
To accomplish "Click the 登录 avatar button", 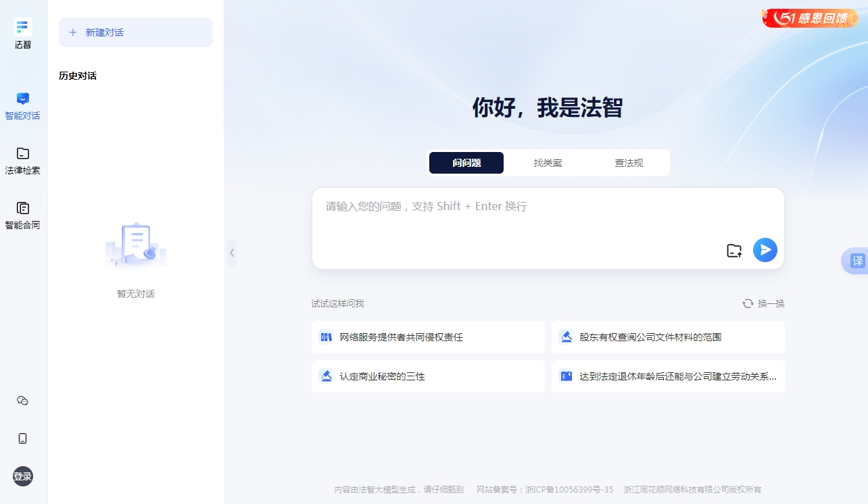I will pyautogui.click(x=23, y=476).
